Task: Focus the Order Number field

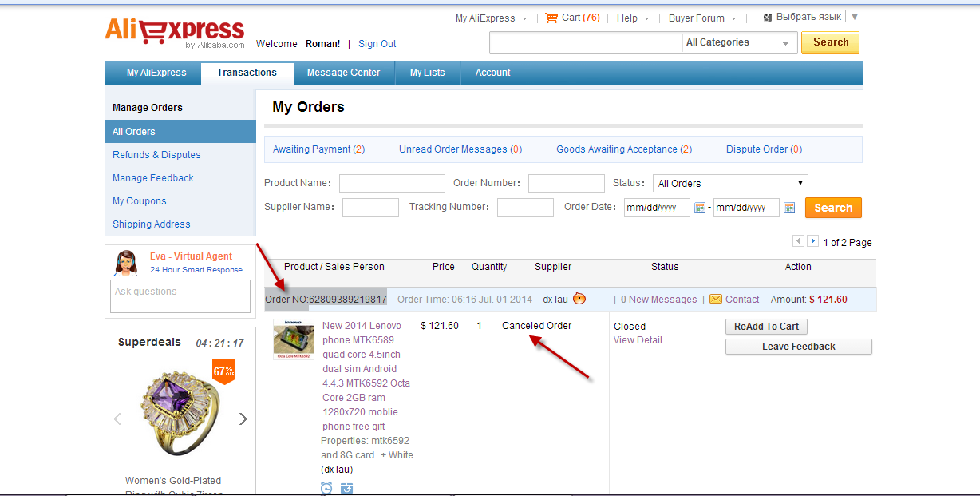Action: click(x=567, y=184)
